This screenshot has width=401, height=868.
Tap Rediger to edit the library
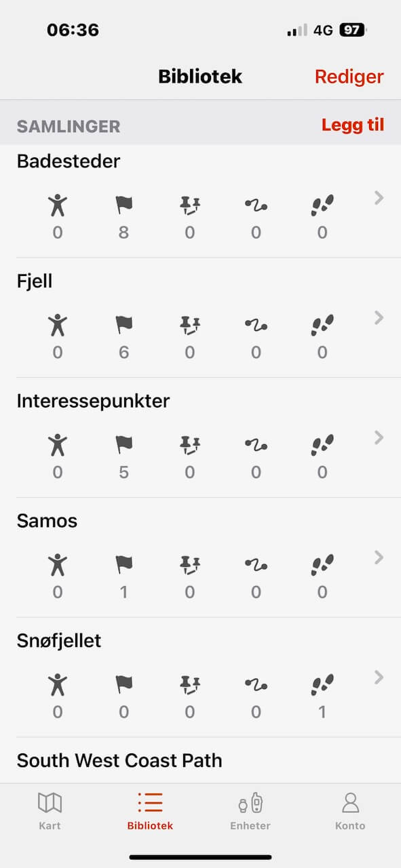(x=349, y=77)
